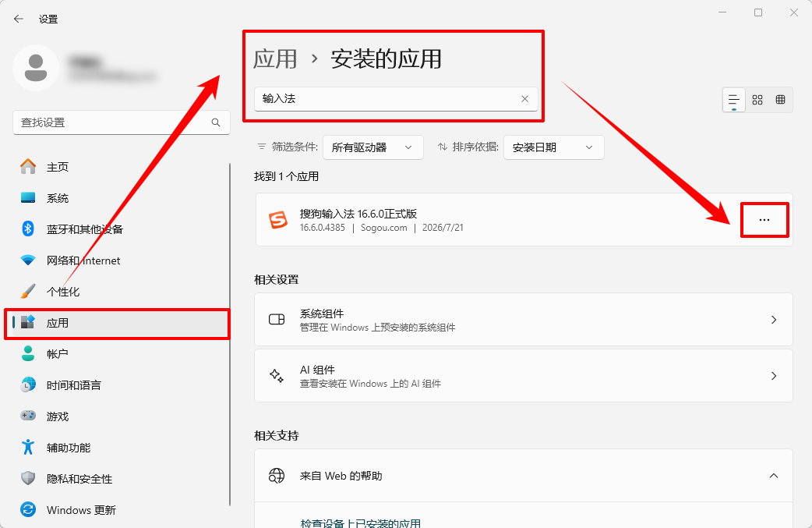Switch to list view layout
The image size is (812, 528).
pos(734,100)
